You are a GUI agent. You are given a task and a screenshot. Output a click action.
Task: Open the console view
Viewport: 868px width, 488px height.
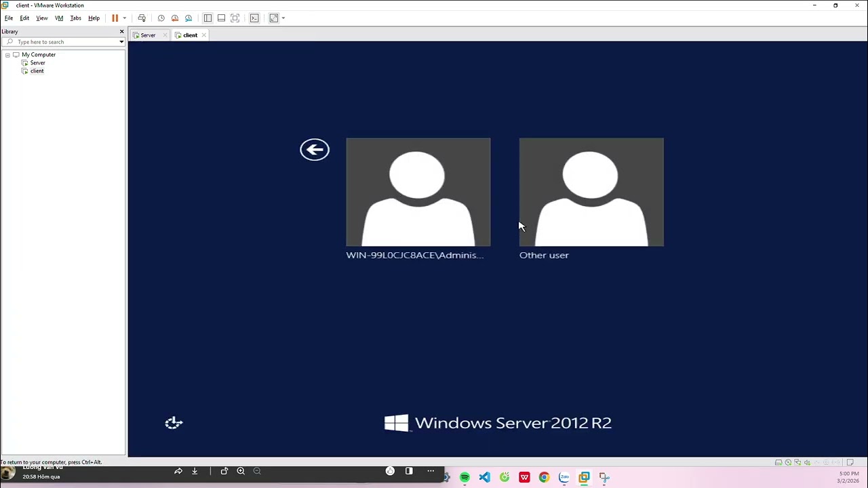point(254,18)
